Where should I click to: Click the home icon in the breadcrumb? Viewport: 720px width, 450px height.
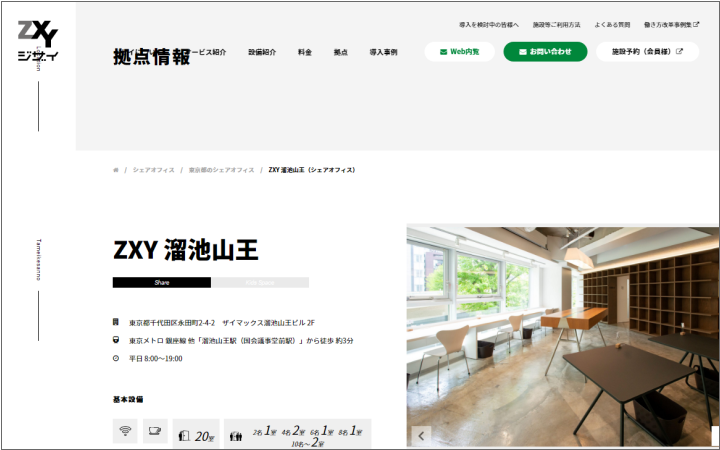116,170
